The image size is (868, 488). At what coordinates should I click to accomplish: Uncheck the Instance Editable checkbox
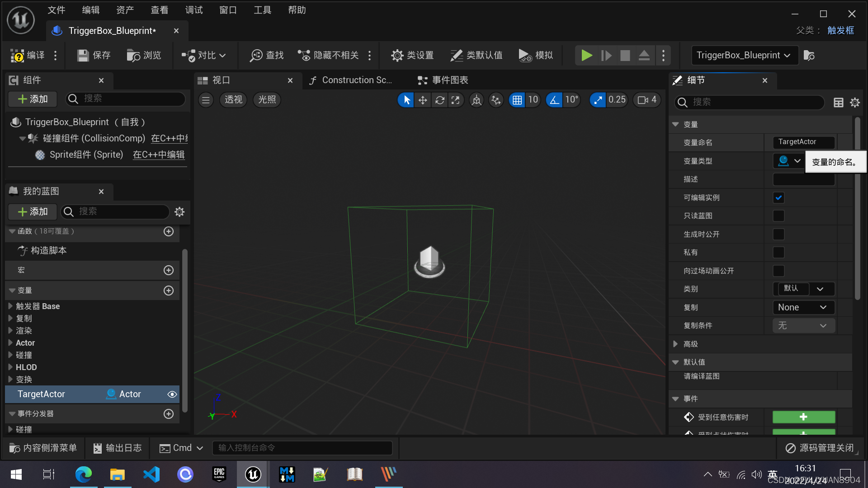point(778,197)
